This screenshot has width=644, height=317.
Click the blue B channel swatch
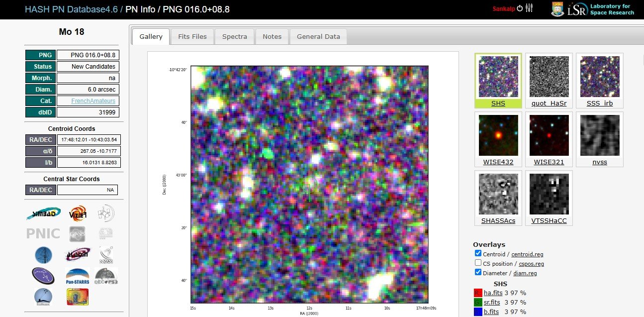pos(478,312)
